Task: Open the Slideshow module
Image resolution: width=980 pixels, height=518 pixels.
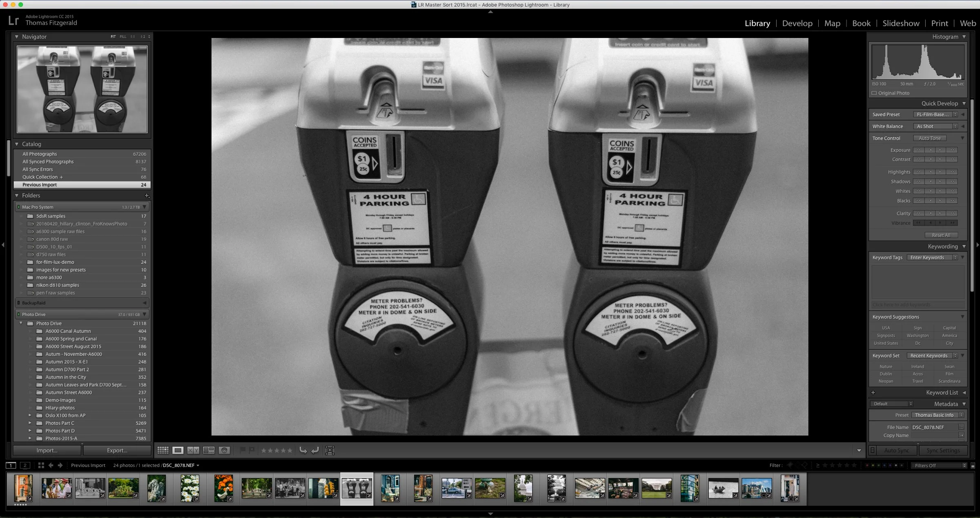Action: click(x=901, y=23)
